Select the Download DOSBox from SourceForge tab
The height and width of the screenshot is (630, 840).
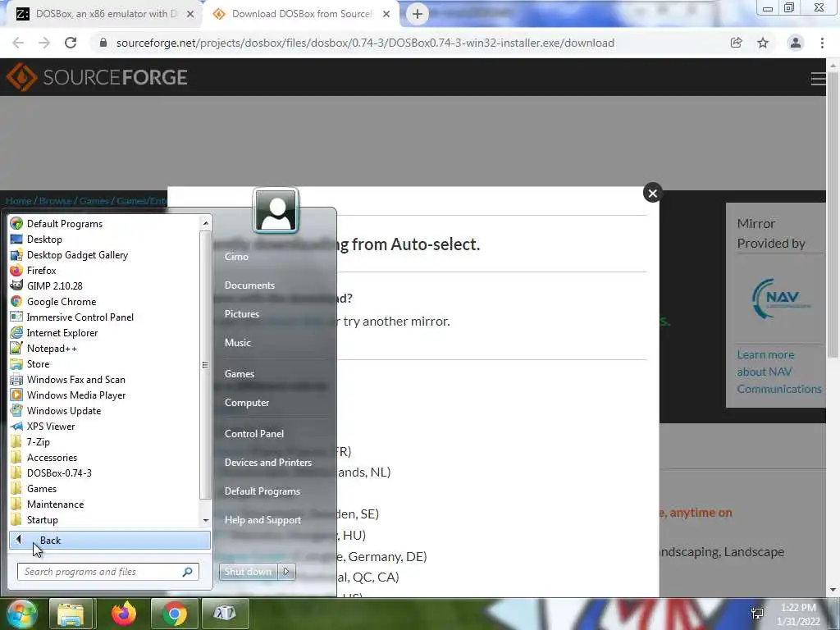click(x=300, y=15)
